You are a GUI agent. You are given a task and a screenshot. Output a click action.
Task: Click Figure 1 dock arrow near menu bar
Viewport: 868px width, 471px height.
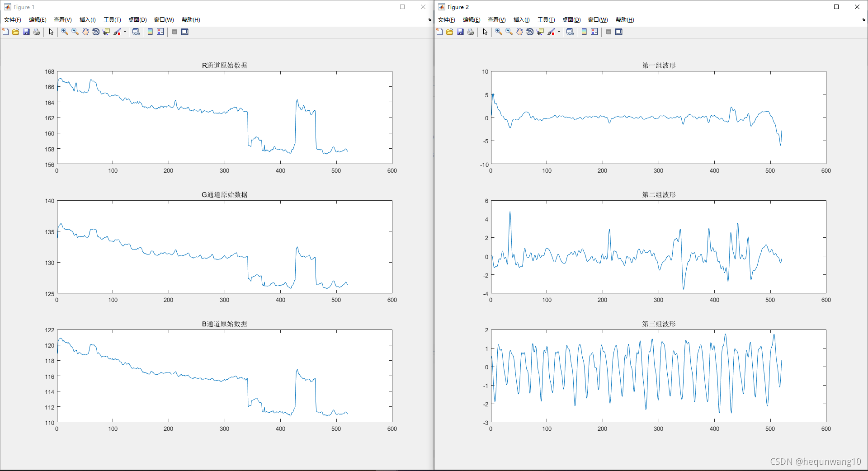coord(429,20)
